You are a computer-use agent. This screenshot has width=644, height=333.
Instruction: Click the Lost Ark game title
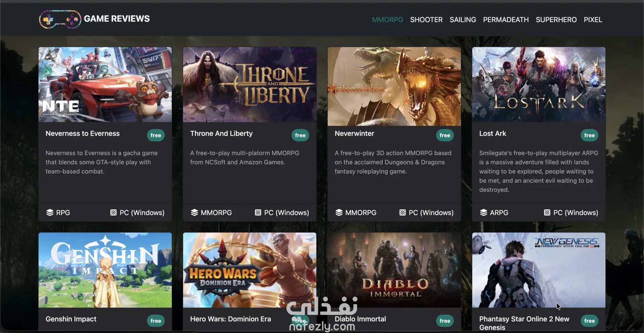click(492, 133)
